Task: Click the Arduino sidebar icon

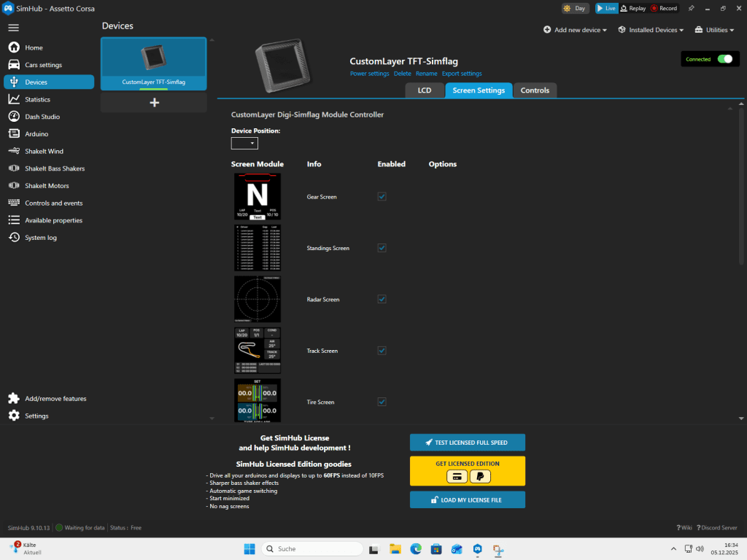Action: (13, 134)
